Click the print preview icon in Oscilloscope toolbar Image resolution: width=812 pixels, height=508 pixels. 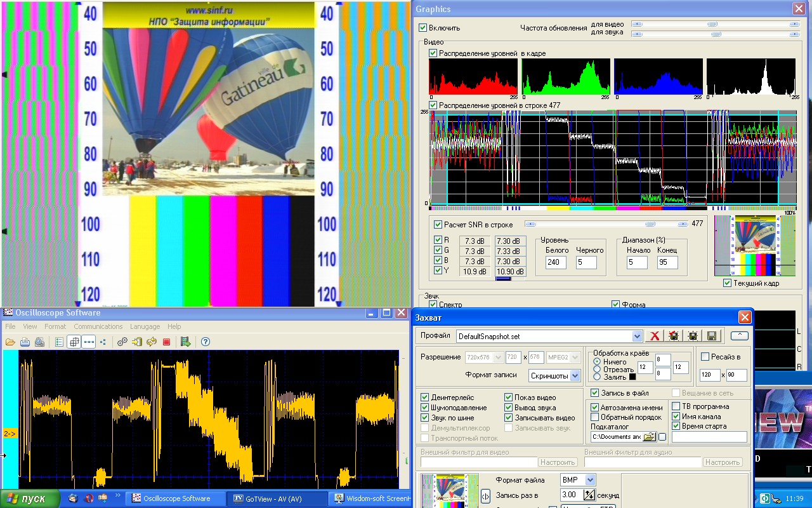(x=39, y=342)
